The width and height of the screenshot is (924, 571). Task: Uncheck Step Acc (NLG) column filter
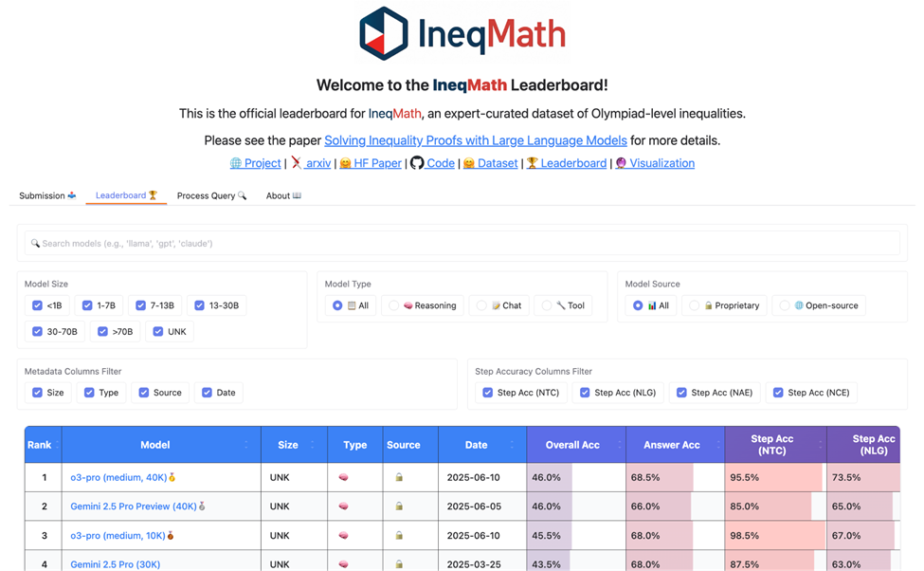585,393
